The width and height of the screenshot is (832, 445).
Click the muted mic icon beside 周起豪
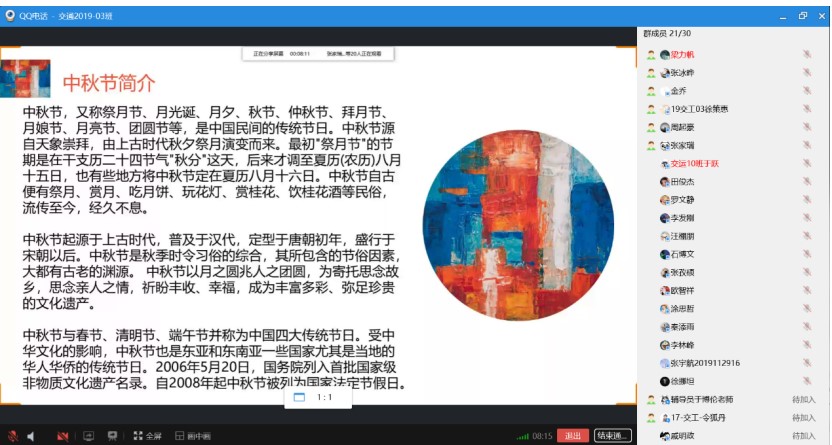point(807,127)
